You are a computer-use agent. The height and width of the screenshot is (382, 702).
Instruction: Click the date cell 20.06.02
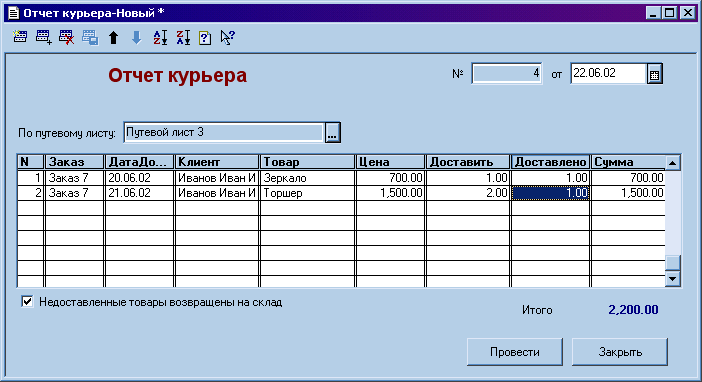coord(139,178)
